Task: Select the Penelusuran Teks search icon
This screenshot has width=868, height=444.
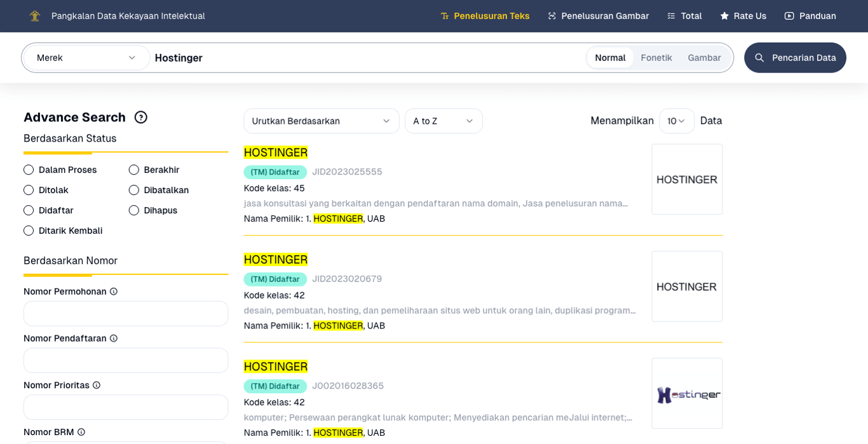Action: (x=444, y=16)
